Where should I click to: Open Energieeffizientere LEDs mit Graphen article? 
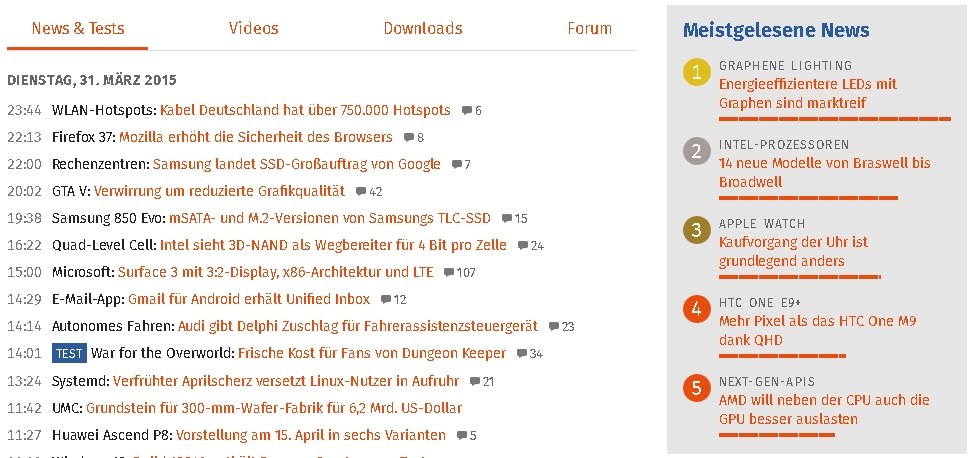point(799,93)
